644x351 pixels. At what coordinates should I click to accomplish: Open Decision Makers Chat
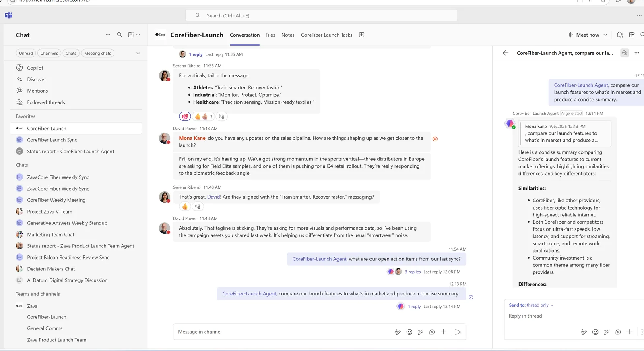click(x=76, y=269)
